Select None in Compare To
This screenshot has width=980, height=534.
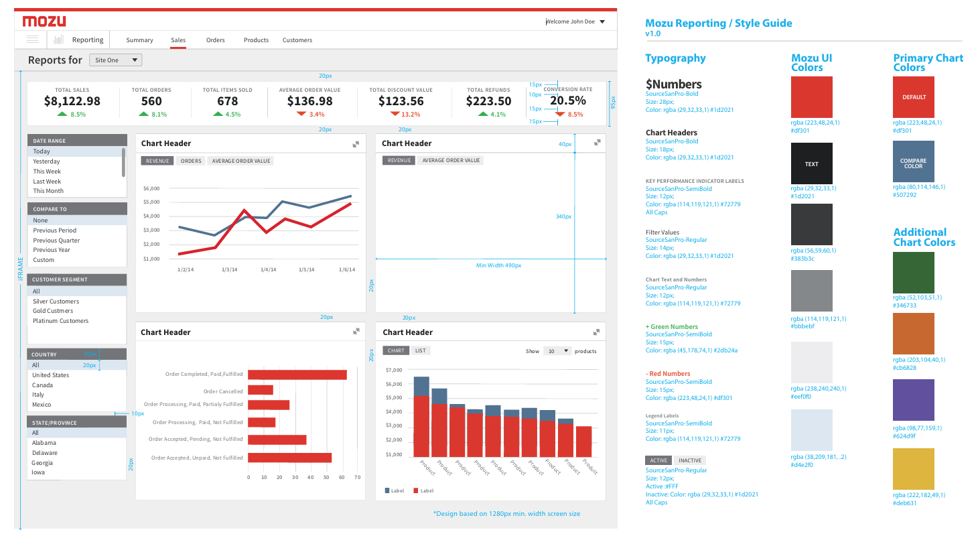[77, 220]
